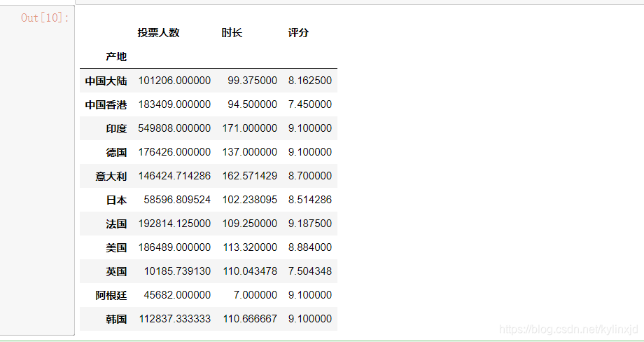
Task: Click the duration value 113.320000
Action: 250,247
